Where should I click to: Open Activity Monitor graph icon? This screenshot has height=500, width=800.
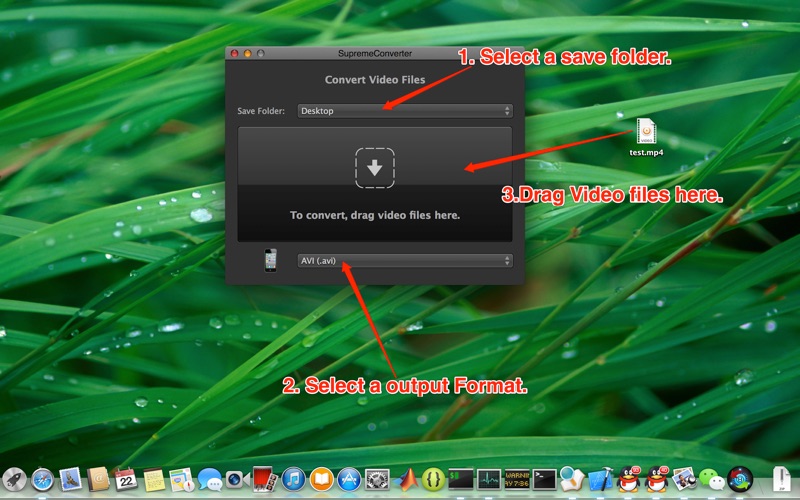[x=489, y=480]
